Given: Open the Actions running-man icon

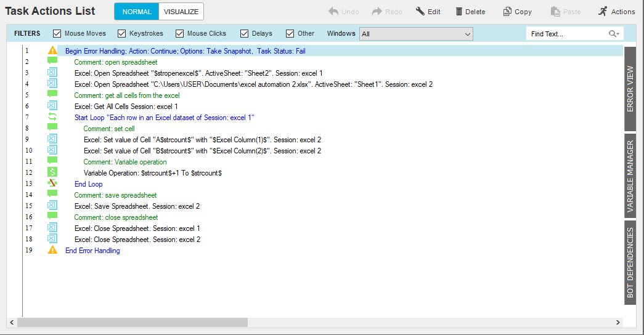Looking at the screenshot, I should [603, 12].
